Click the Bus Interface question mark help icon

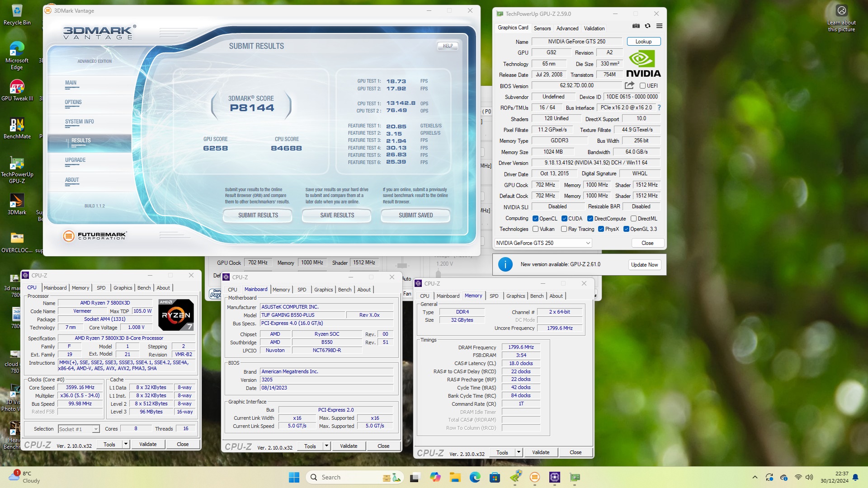tap(659, 108)
